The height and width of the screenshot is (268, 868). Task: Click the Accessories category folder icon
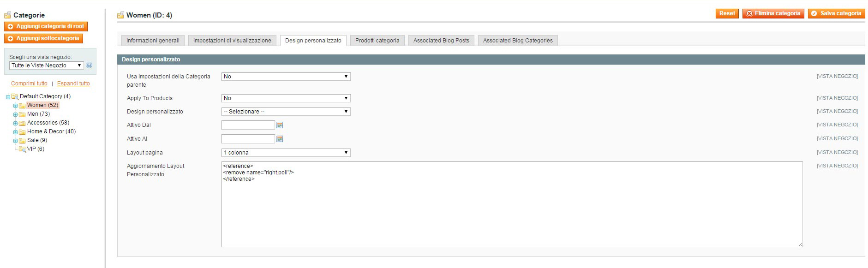click(22, 123)
